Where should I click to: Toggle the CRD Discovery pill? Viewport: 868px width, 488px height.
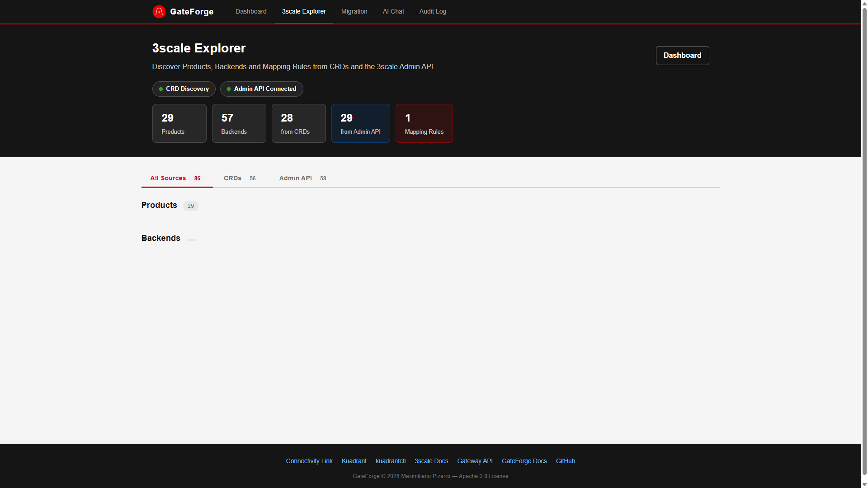pos(184,89)
